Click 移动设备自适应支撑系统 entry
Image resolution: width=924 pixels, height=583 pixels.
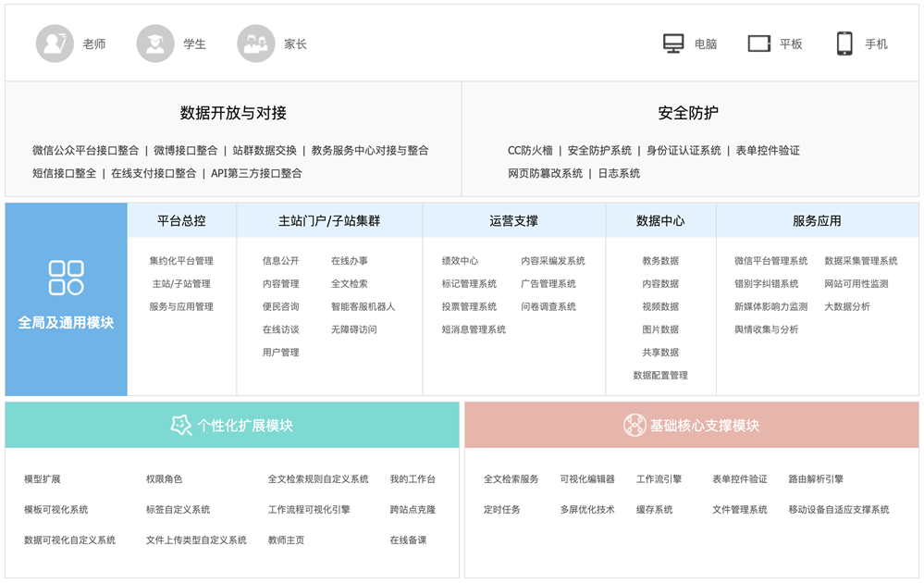pyautogui.click(x=839, y=509)
